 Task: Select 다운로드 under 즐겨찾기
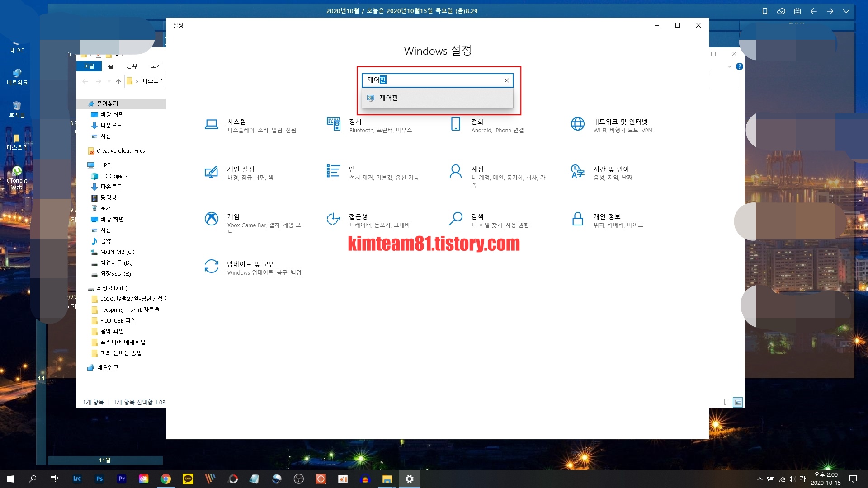pos(111,125)
